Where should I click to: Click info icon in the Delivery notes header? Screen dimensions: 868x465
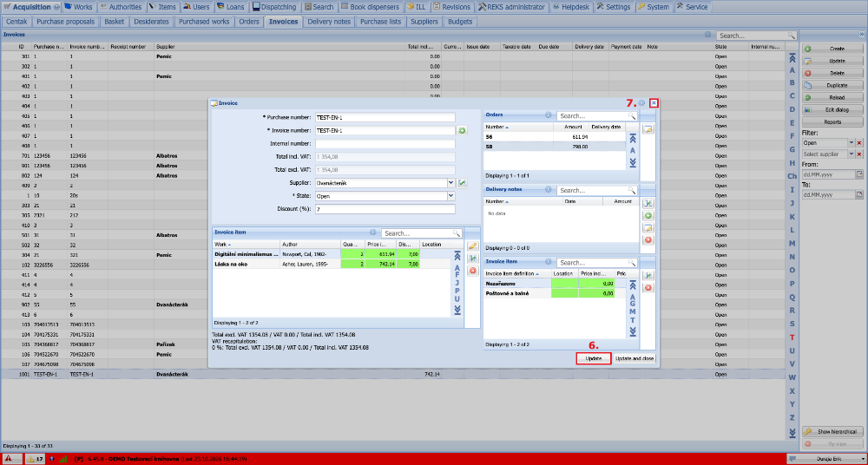click(548, 189)
